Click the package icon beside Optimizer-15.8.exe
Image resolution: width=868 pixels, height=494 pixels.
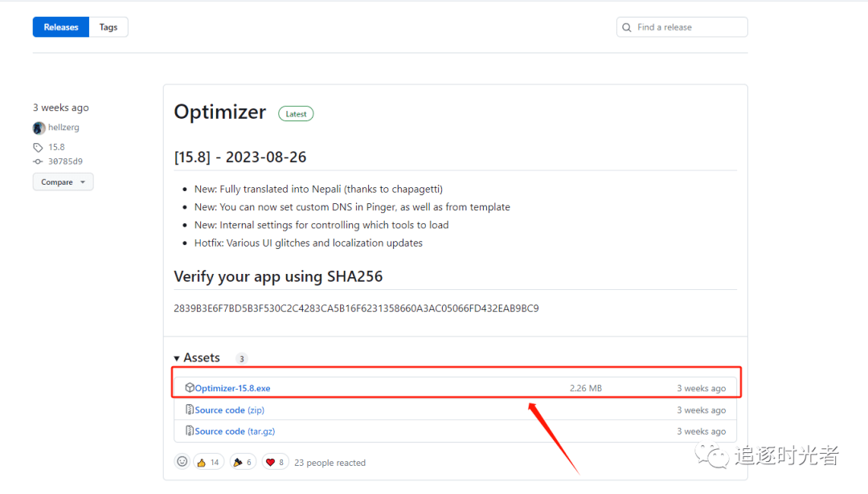click(x=190, y=388)
